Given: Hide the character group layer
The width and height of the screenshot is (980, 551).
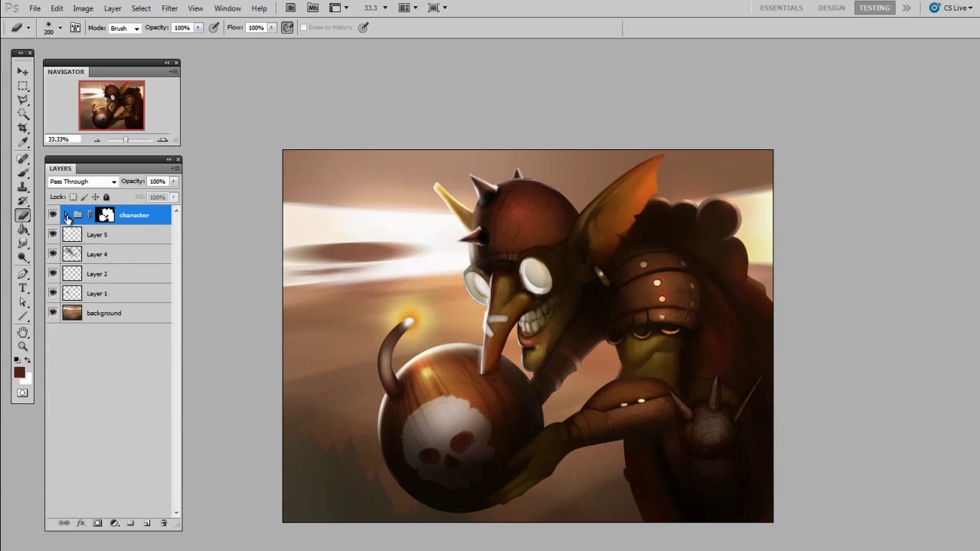Looking at the screenshot, I should coord(53,215).
